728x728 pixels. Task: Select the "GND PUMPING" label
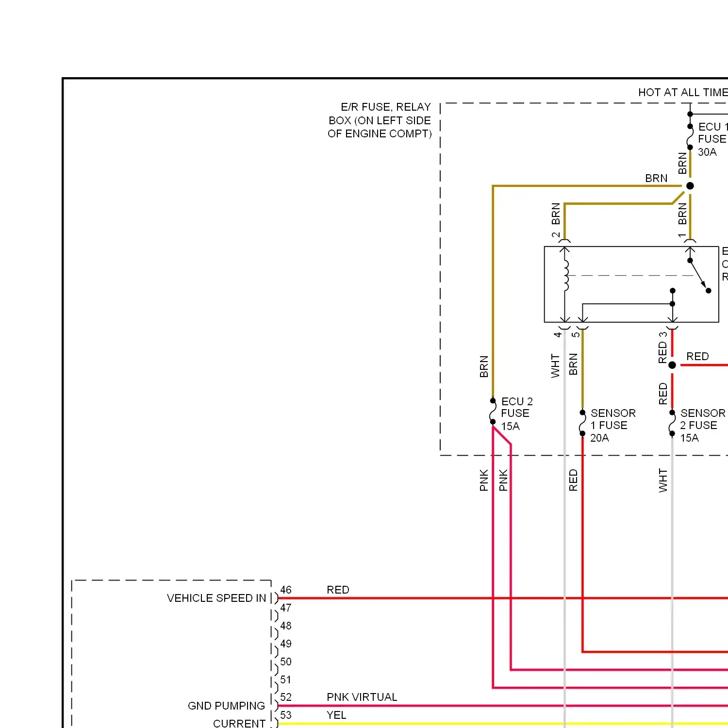(x=226, y=706)
